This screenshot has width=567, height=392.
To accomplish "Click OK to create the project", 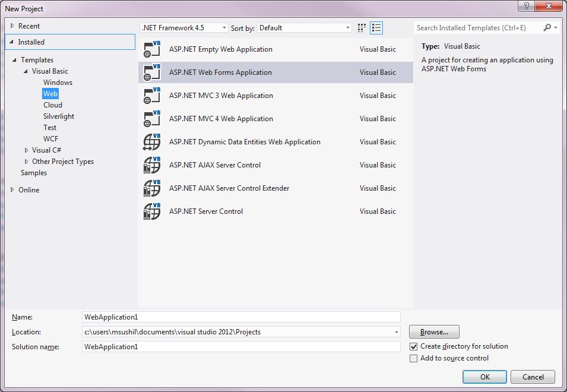I will (x=484, y=377).
